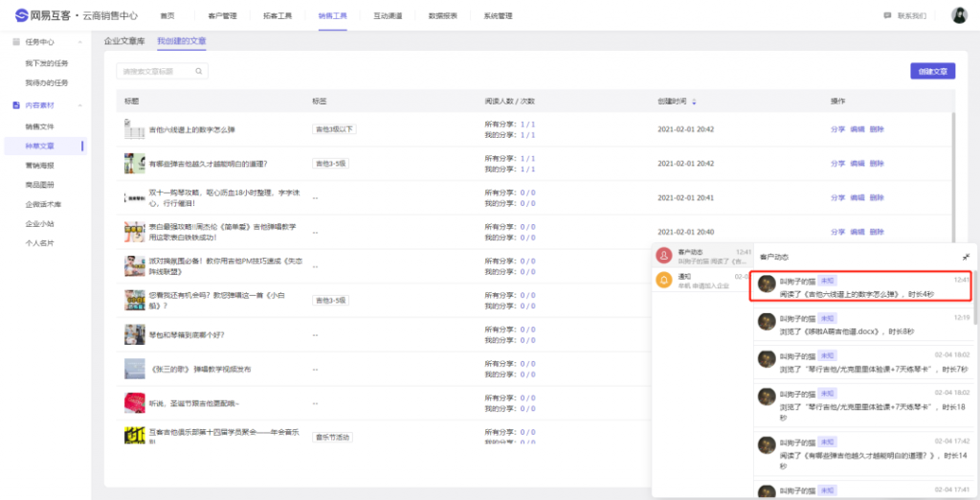Open 企微话术库 in sidebar
Screen dimensions: 980x500
(x=43, y=204)
